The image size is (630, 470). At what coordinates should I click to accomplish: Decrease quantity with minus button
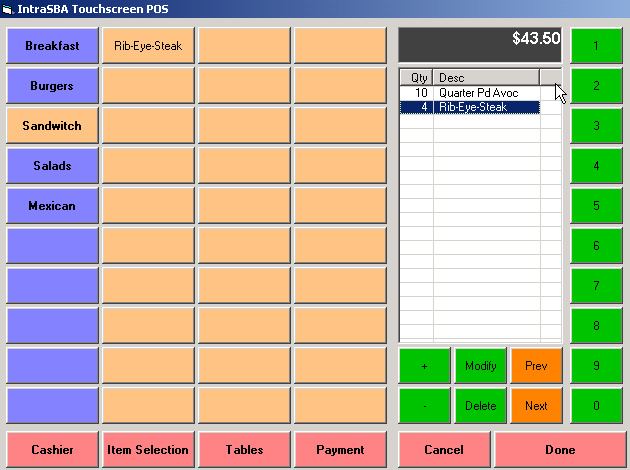pos(424,406)
